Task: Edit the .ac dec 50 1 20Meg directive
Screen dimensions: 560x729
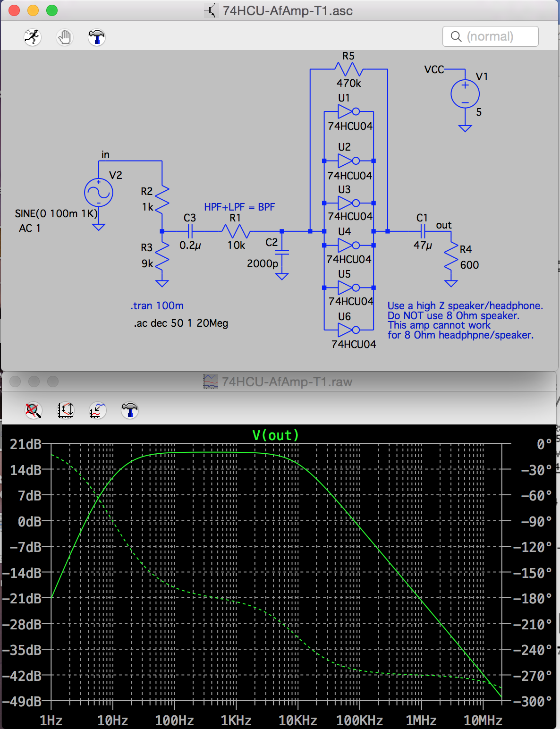Action: click(181, 323)
